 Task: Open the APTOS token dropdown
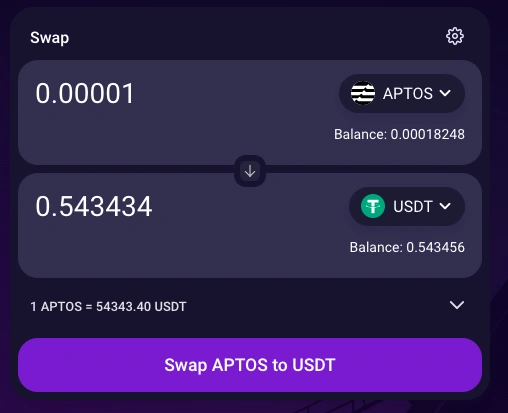click(x=402, y=93)
